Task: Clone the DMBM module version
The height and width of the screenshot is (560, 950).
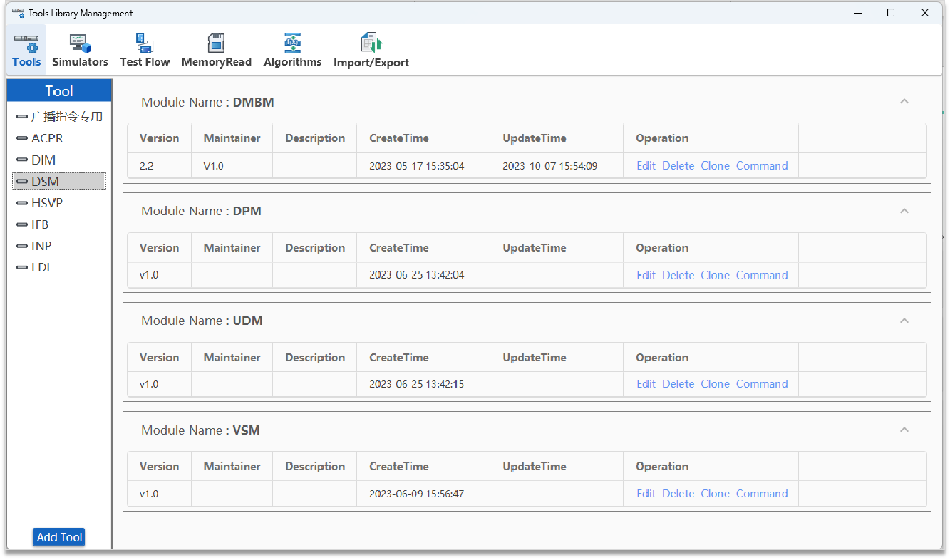Action: [x=715, y=165]
